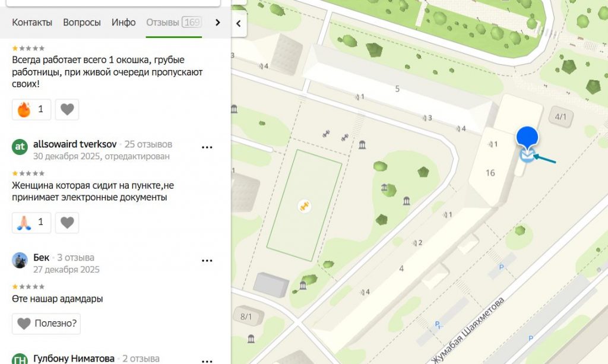The height and width of the screenshot is (364, 608).
Task: Click the star rating on Бек's review
Action: (28, 287)
